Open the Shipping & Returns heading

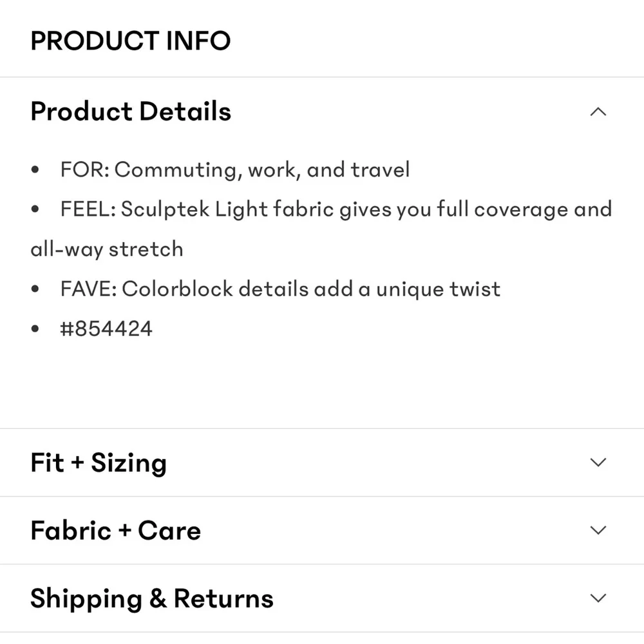(152, 598)
